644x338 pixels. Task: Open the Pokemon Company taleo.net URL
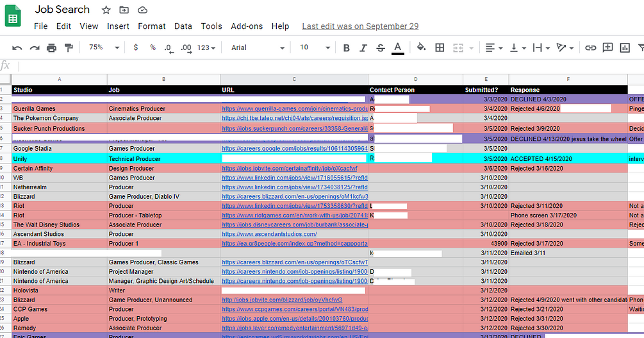pos(295,118)
